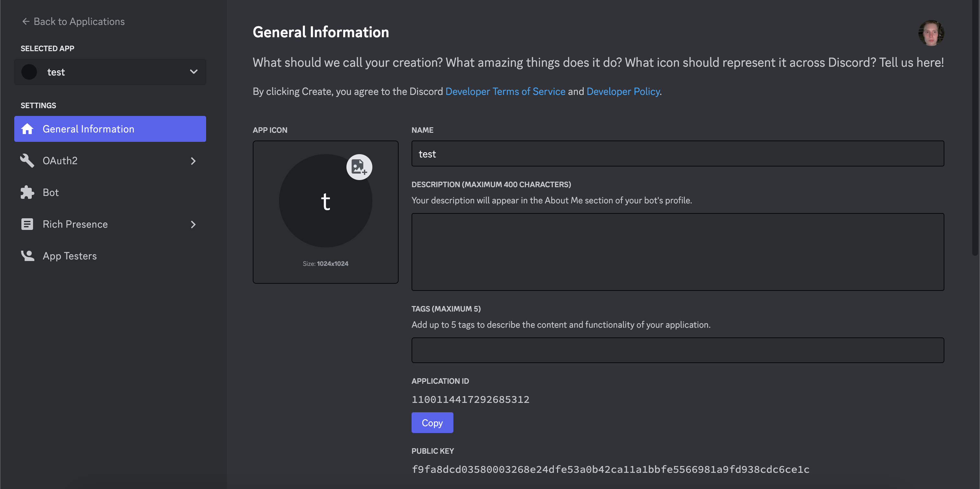
Task: Click the Rich Presence document icon
Action: point(27,224)
